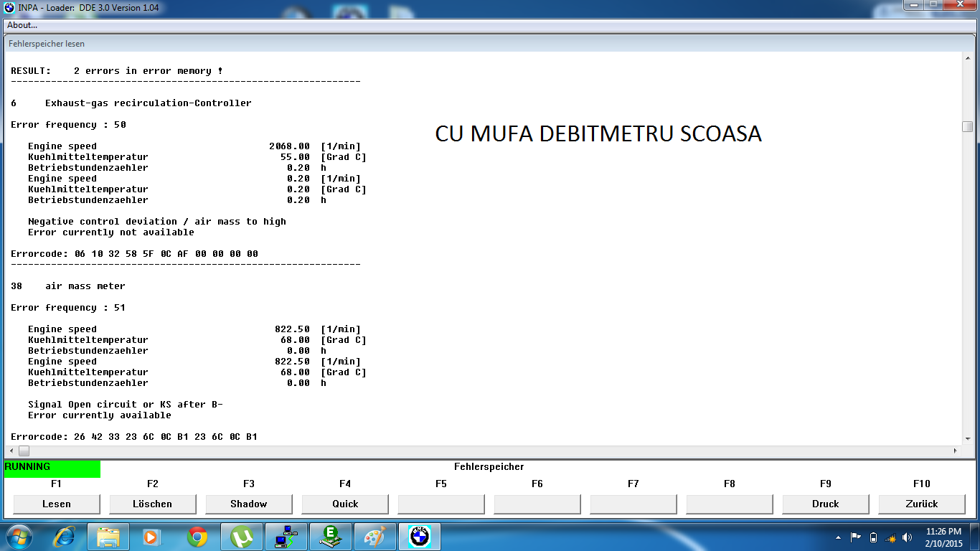
Task: Click the 'Exhaust-gas recirculation-Controller' error line
Action: click(131, 103)
